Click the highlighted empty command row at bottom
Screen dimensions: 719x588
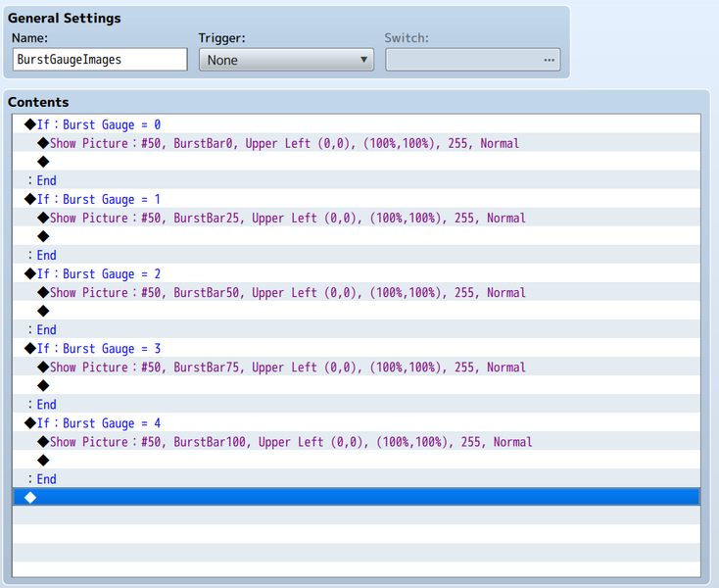point(357,498)
